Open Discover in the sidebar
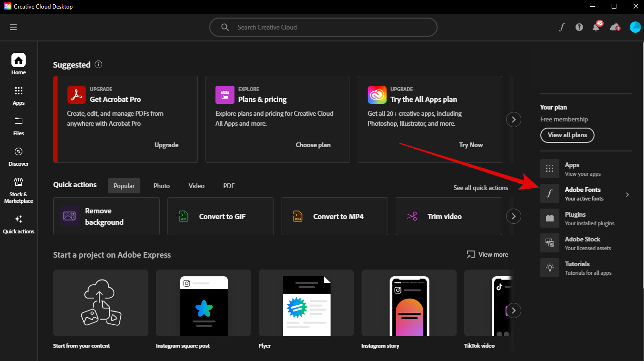644x361 pixels. 19,156
